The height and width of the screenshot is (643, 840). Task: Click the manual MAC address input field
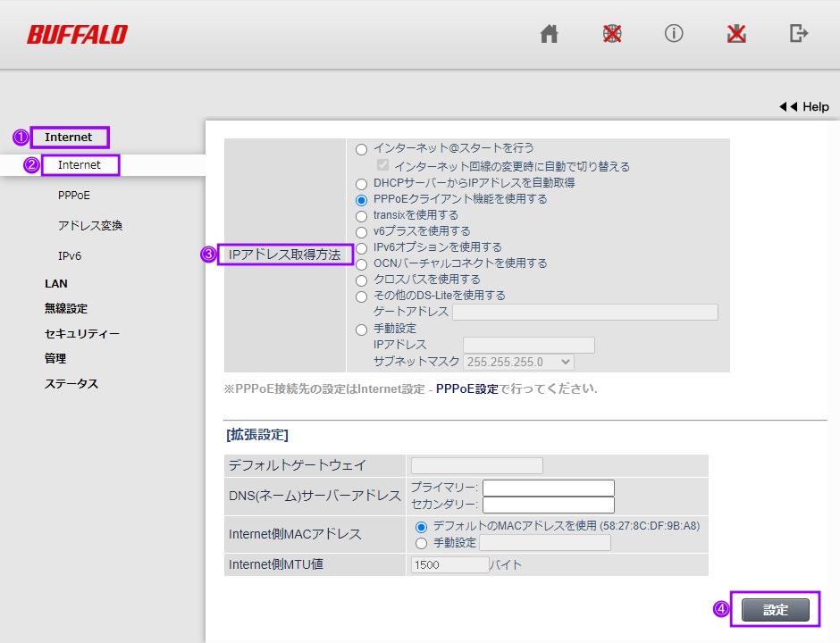click(x=545, y=543)
